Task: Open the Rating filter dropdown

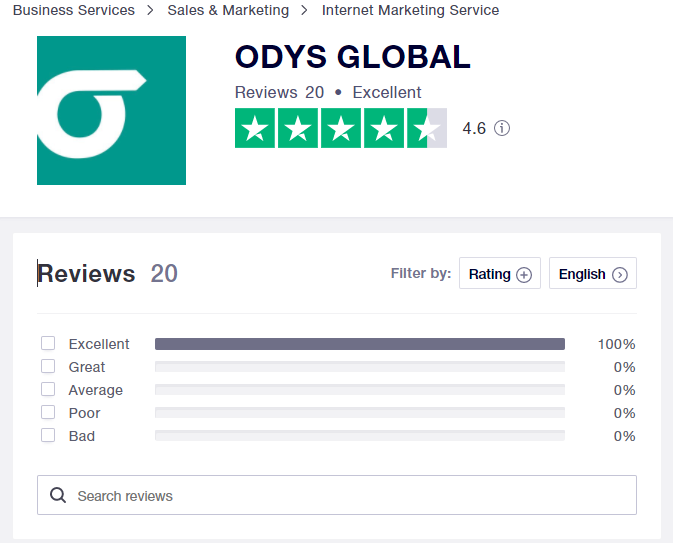Action: point(500,273)
